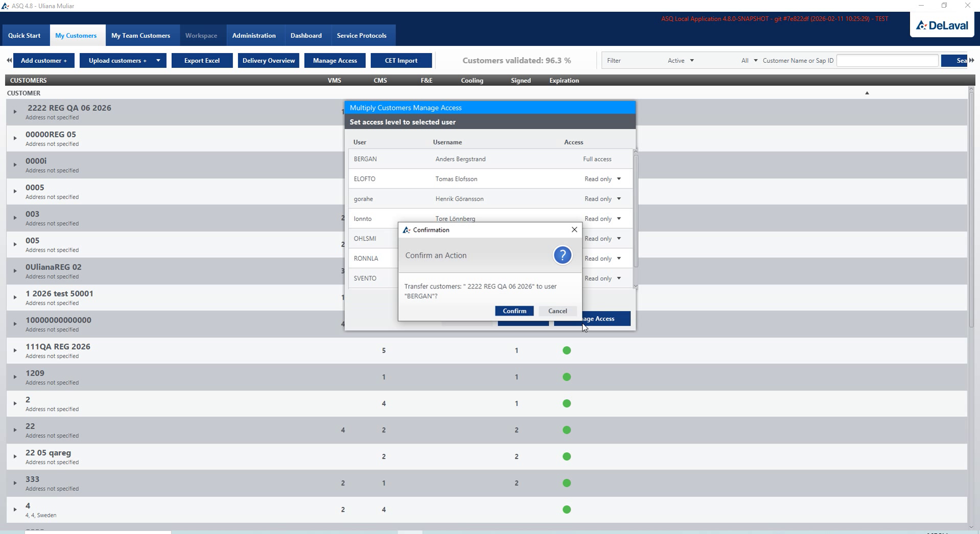Click Export Excel button
980x534 pixels.
202,60
